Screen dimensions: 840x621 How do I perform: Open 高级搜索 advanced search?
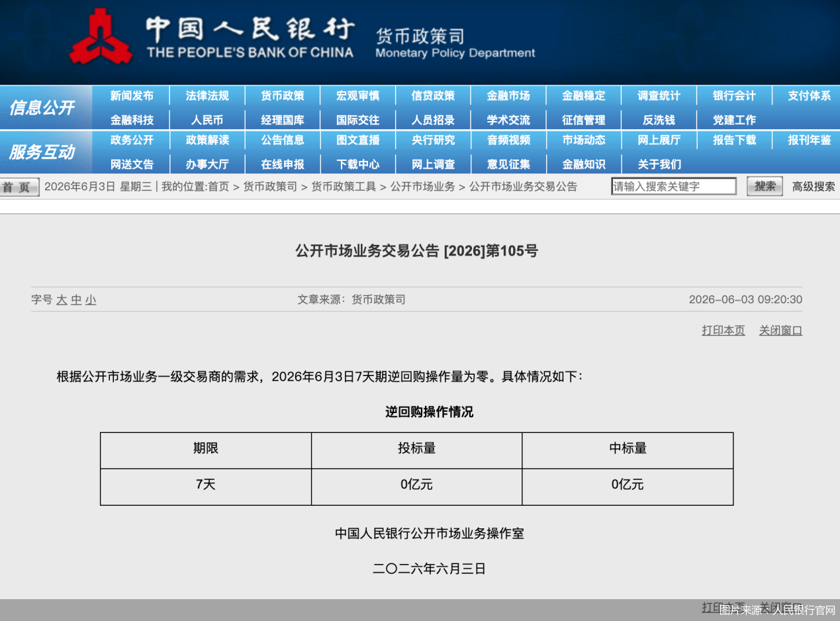tap(814, 187)
